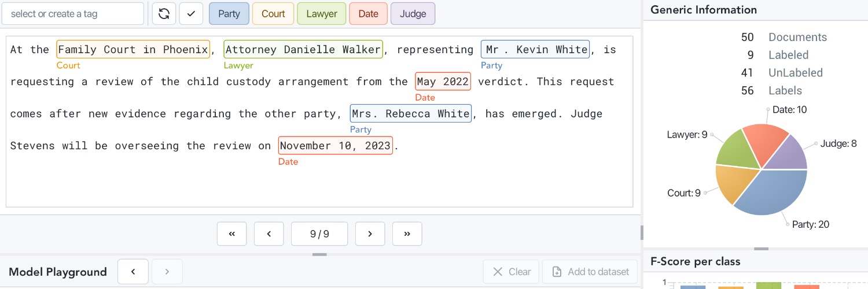The height and width of the screenshot is (289, 868).
Task: Click Model Playground forward arrow
Action: tap(167, 272)
